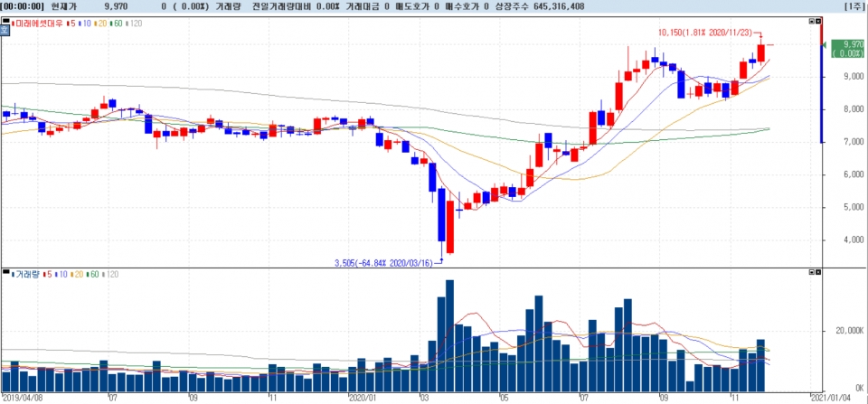Click the 4,000 price axis label
The height and width of the screenshot is (404, 868).
(x=853, y=240)
